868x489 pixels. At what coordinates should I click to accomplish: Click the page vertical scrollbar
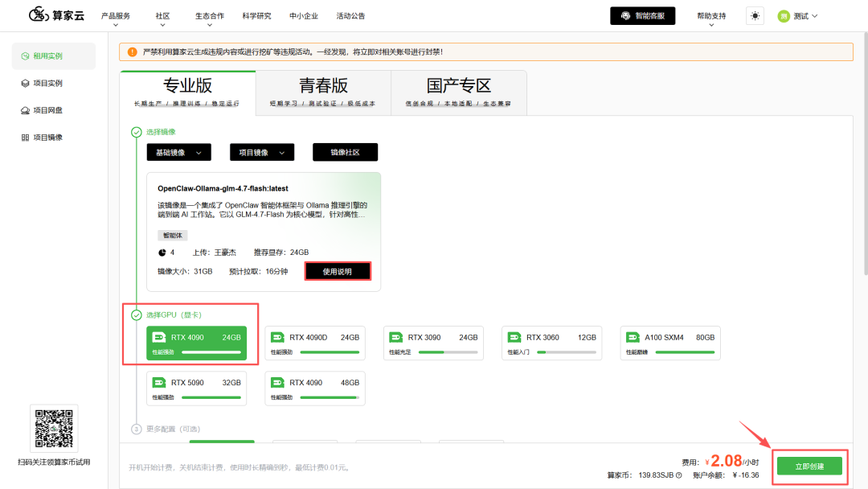(866, 152)
